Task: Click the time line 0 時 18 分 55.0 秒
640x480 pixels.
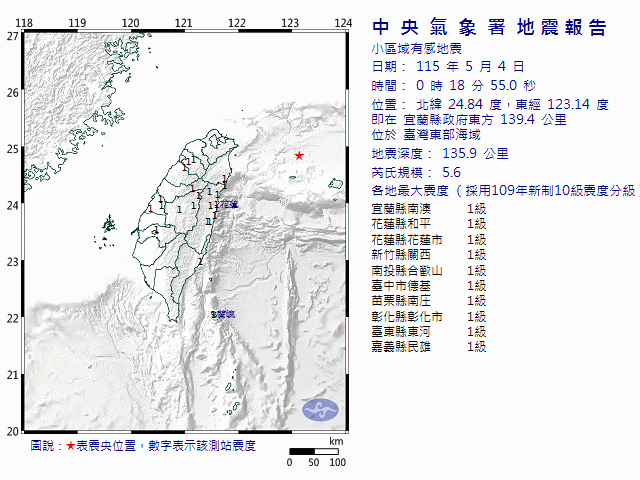Action: (453, 85)
